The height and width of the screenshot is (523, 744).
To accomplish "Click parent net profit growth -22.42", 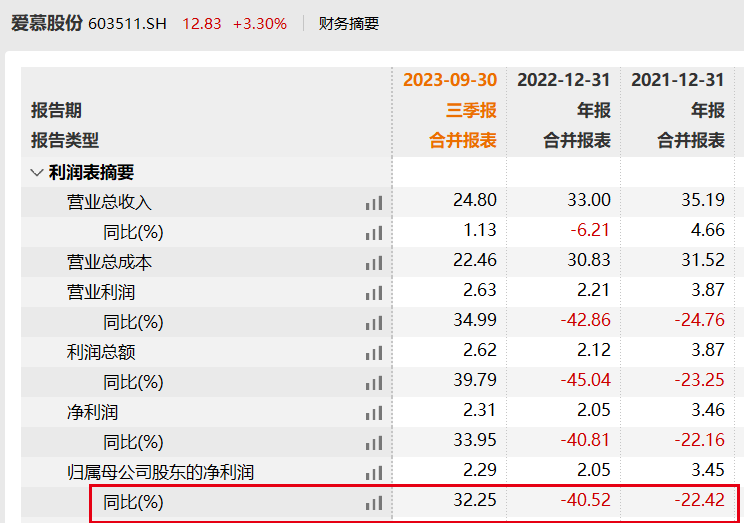I will (699, 500).
